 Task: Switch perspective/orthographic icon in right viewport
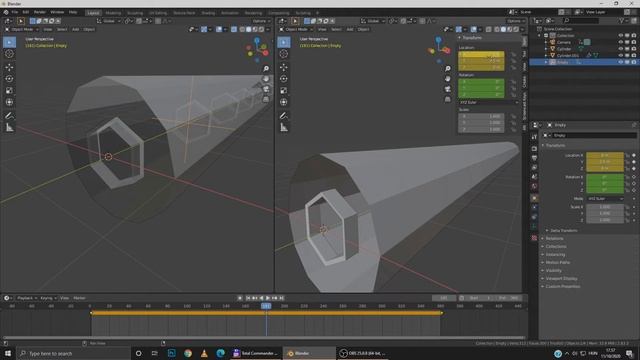tap(448, 99)
